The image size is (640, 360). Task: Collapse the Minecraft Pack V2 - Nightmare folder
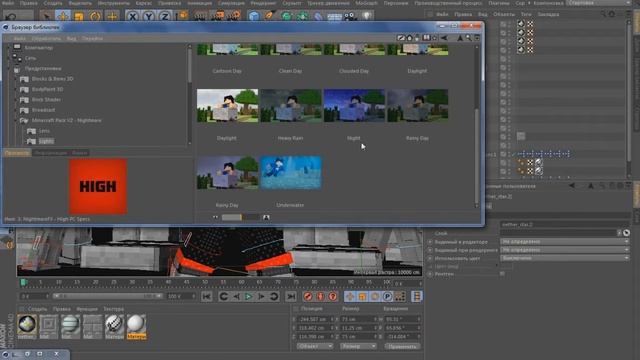click(x=16, y=120)
